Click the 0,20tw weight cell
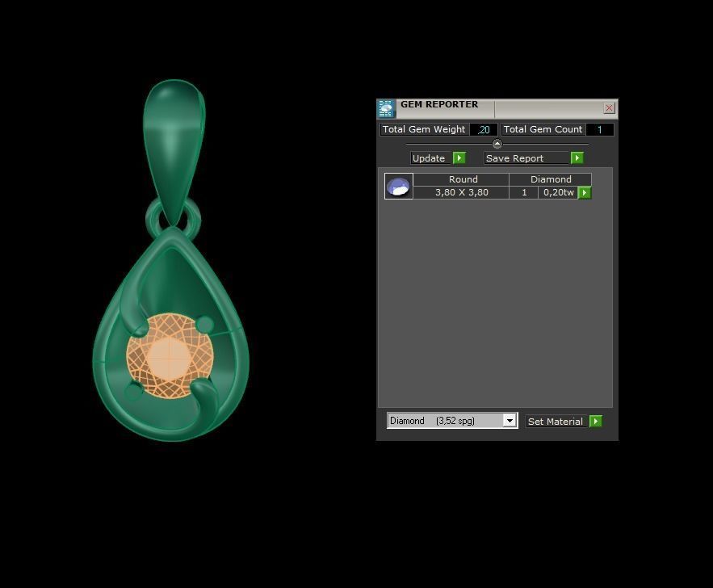The width and height of the screenshot is (713, 588). click(558, 192)
